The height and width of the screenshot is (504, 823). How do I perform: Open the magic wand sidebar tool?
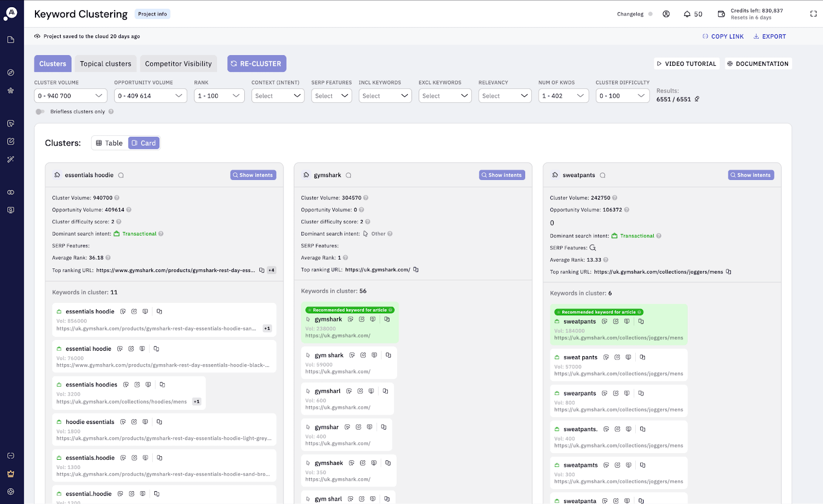[x=11, y=159]
